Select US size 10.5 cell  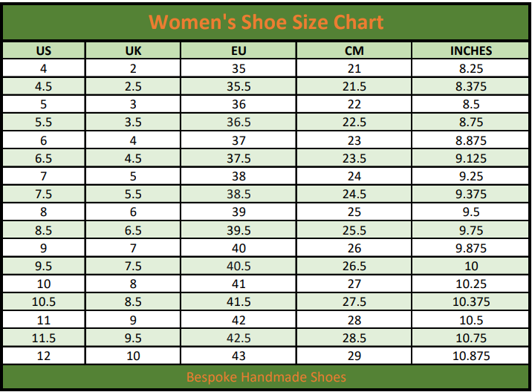pyautogui.click(x=44, y=301)
